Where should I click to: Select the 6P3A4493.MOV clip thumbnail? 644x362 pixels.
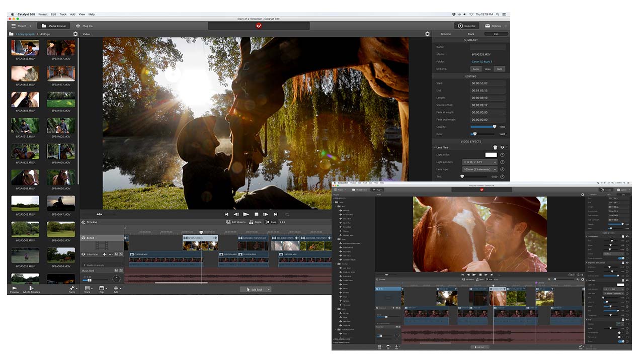(x=61, y=100)
